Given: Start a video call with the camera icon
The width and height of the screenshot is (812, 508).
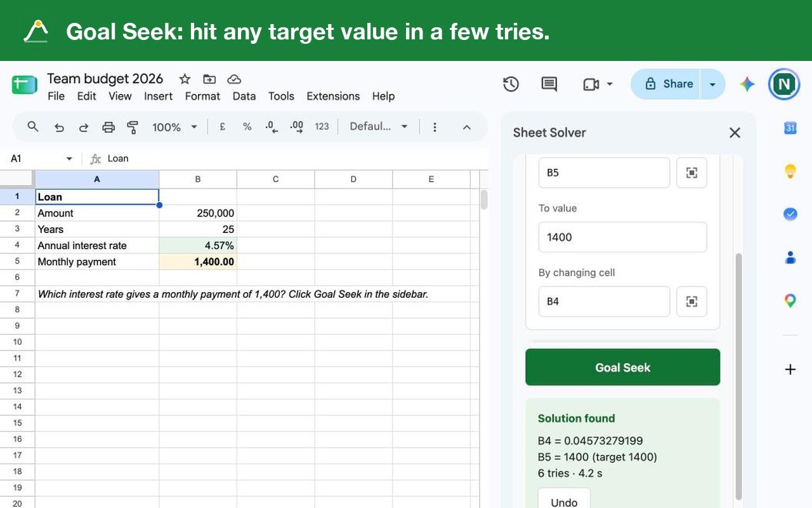Looking at the screenshot, I should [591, 84].
